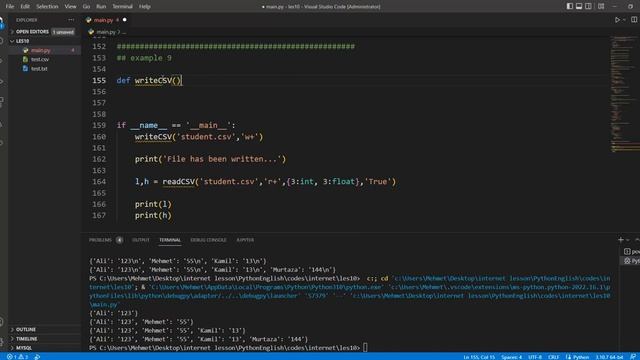Viewport: 640px width, 360px height.
Task: Click print(l) on line 166
Action: pyautogui.click(x=153, y=204)
